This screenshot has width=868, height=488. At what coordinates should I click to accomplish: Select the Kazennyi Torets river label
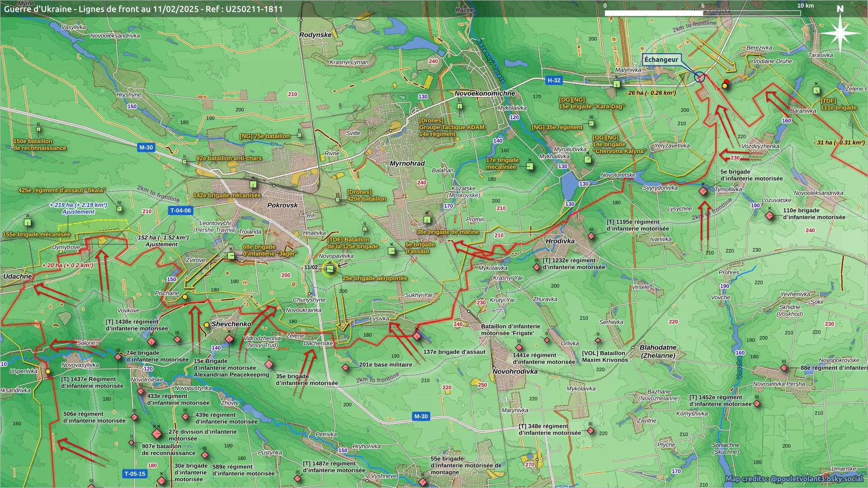tap(491, 61)
